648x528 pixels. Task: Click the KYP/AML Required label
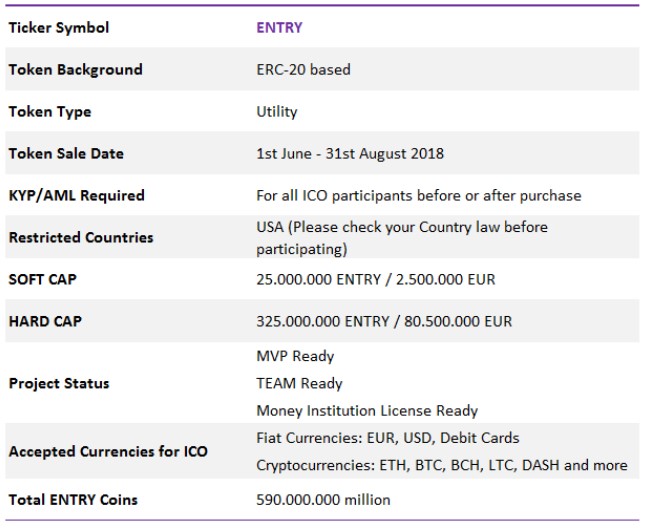76,196
